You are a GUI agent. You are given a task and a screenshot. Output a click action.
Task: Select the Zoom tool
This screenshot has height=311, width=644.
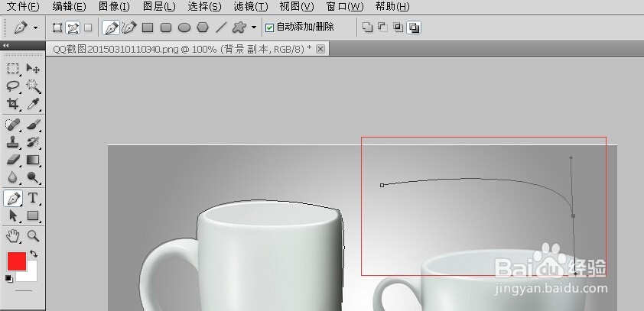33,236
